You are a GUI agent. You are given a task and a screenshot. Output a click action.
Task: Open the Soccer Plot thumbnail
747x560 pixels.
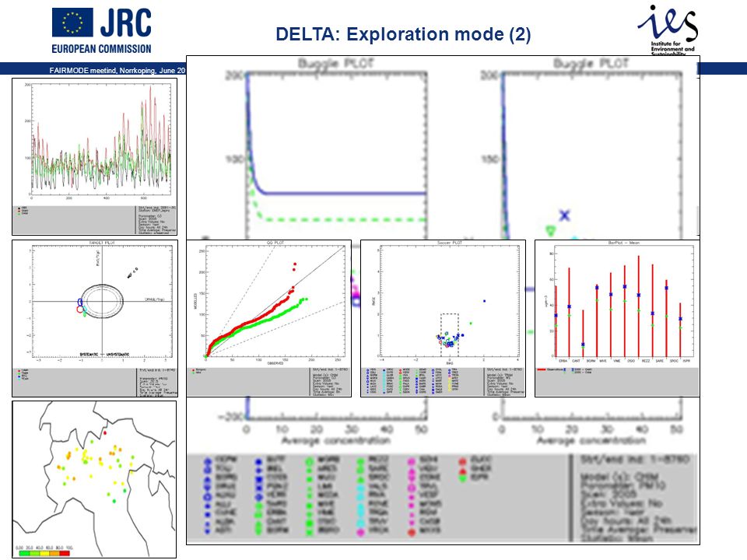[x=443, y=318]
